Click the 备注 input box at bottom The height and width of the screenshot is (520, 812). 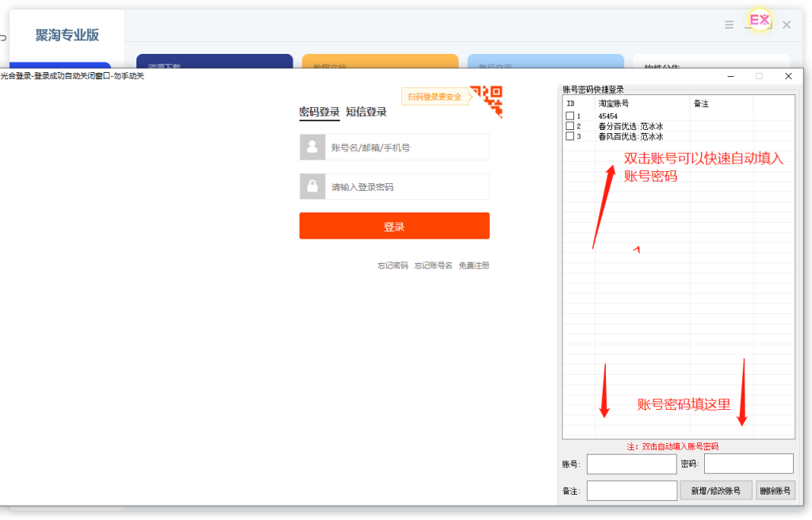(x=631, y=491)
